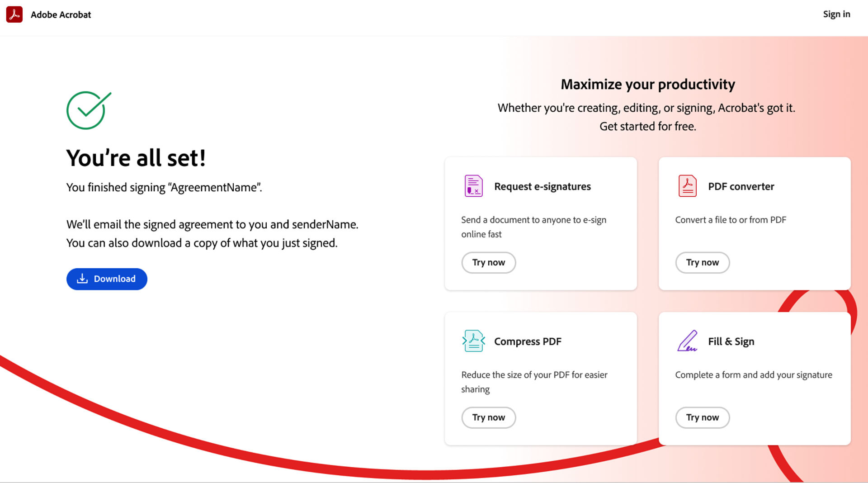The image size is (868, 483).
Task: Try now under Fill & Sign
Action: click(x=702, y=417)
